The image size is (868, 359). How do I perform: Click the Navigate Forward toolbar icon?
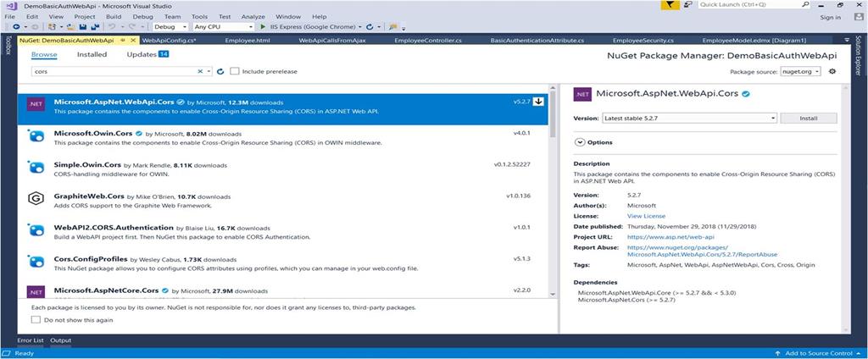point(35,26)
